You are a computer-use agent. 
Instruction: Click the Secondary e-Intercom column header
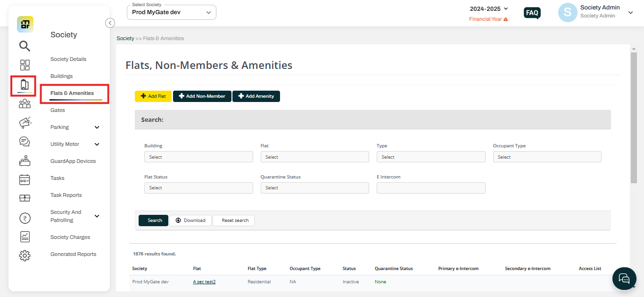point(528,269)
